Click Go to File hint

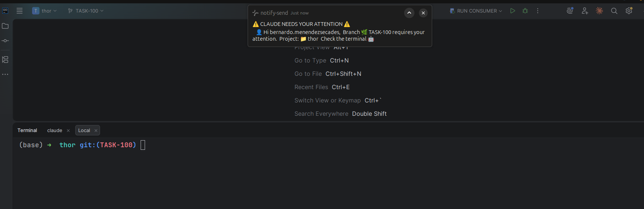click(x=328, y=74)
